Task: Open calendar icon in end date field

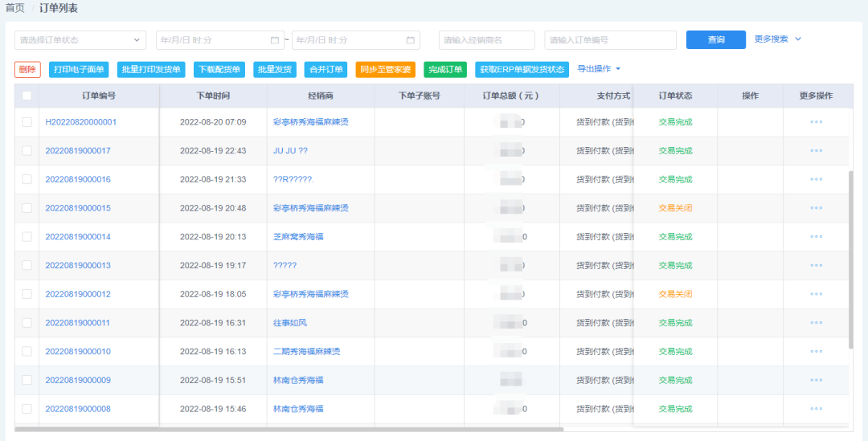Action: tap(410, 40)
